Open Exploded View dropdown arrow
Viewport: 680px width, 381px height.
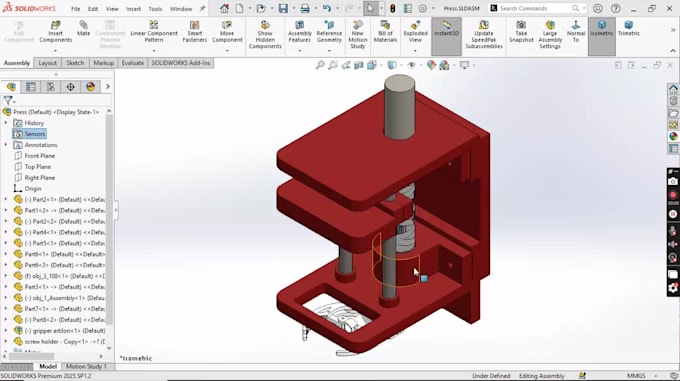tap(415, 51)
